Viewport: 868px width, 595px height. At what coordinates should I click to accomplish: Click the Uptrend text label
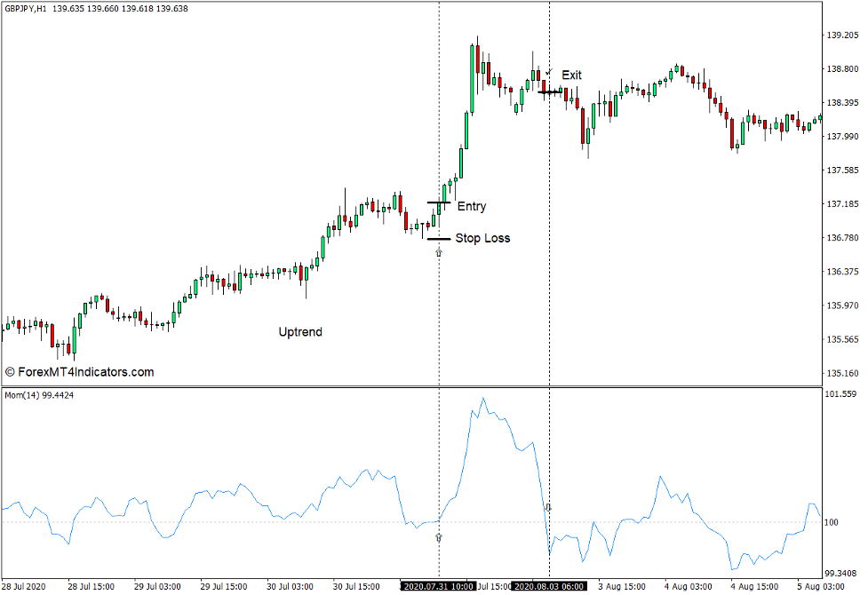tap(300, 332)
